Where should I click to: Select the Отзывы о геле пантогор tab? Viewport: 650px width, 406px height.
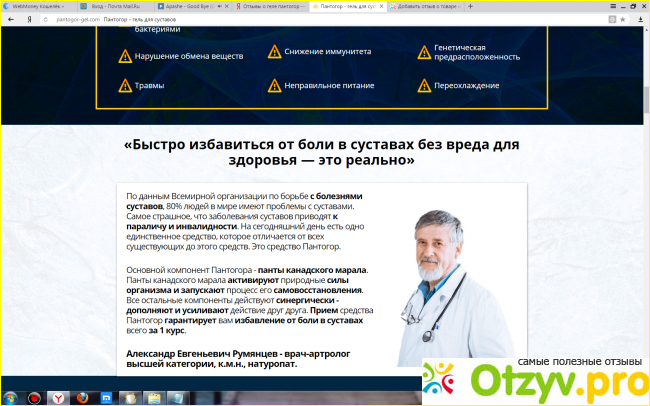(276, 5)
